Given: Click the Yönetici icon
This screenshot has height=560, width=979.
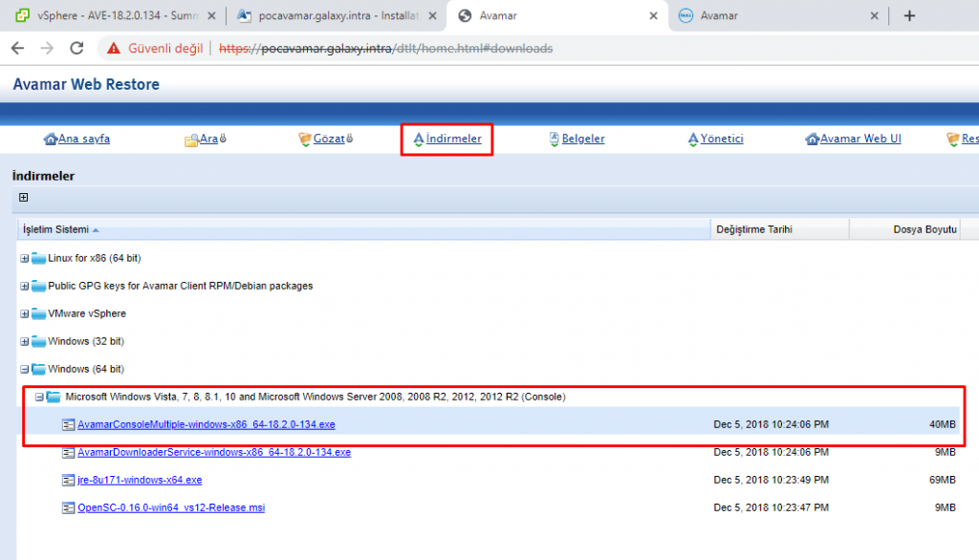Looking at the screenshot, I should coord(692,140).
